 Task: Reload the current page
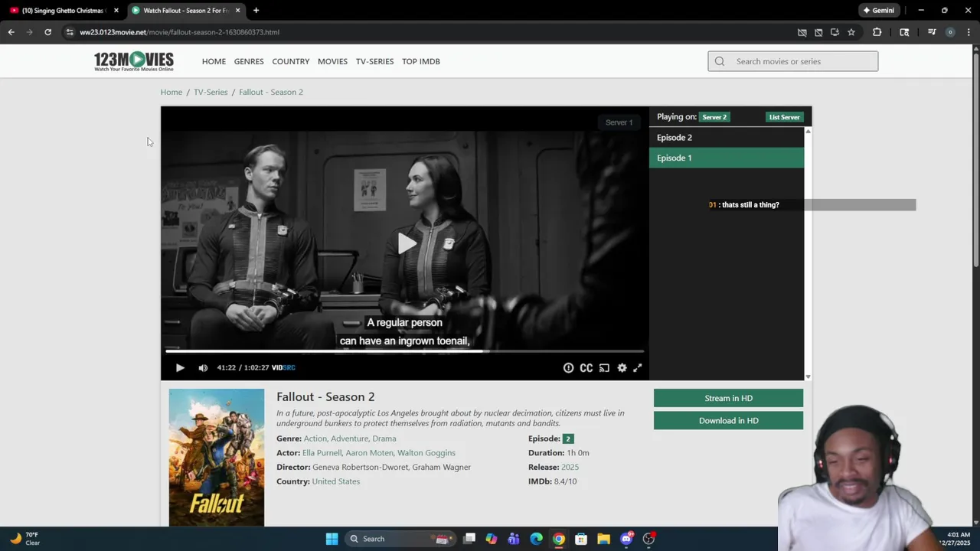[x=47, y=32]
